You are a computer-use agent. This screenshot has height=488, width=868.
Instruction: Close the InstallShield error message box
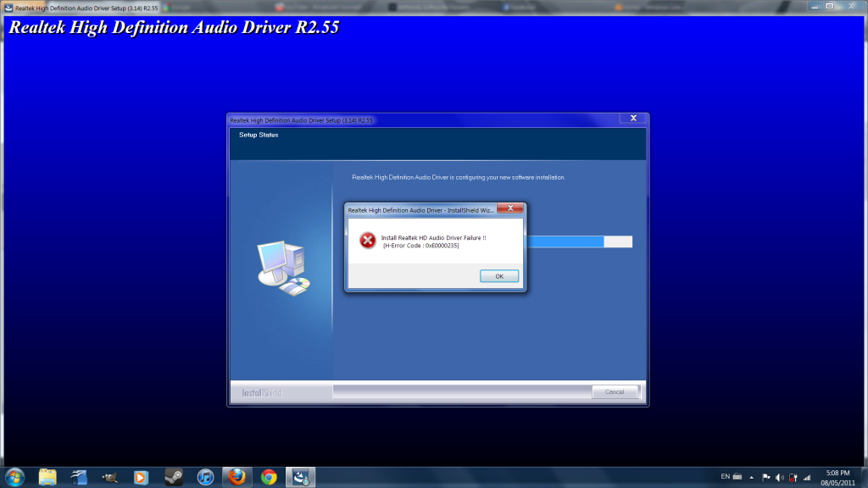509,208
